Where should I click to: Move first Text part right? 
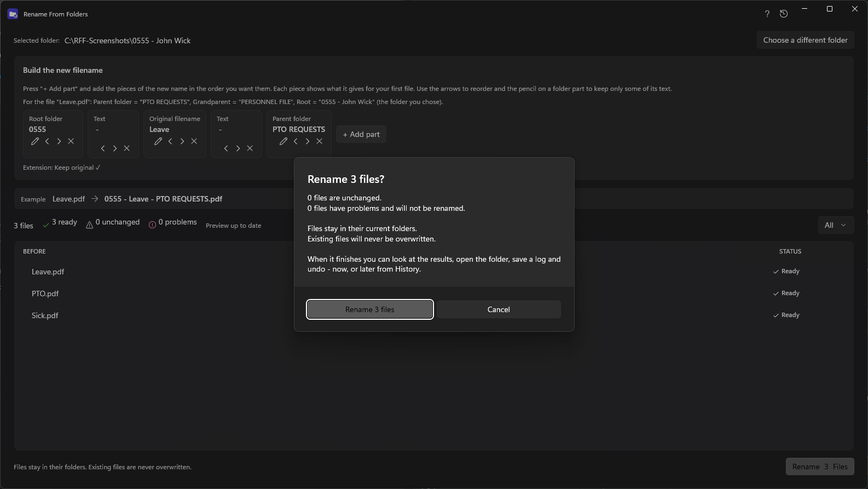point(115,148)
